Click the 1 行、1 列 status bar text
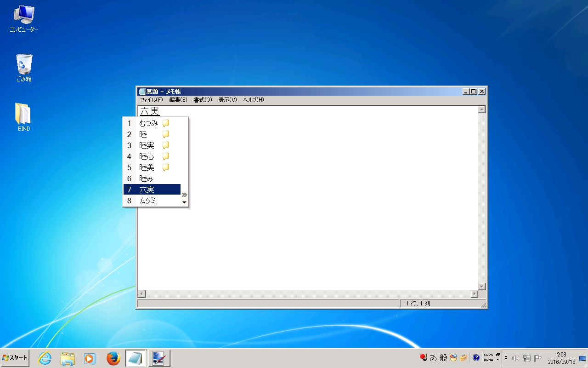 (418, 304)
